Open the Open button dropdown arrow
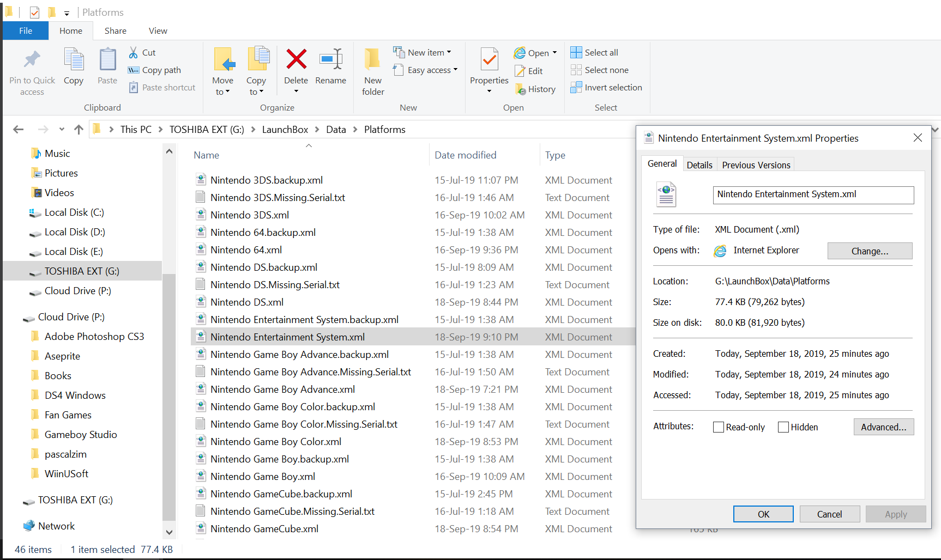The image size is (941, 560). coord(554,53)
